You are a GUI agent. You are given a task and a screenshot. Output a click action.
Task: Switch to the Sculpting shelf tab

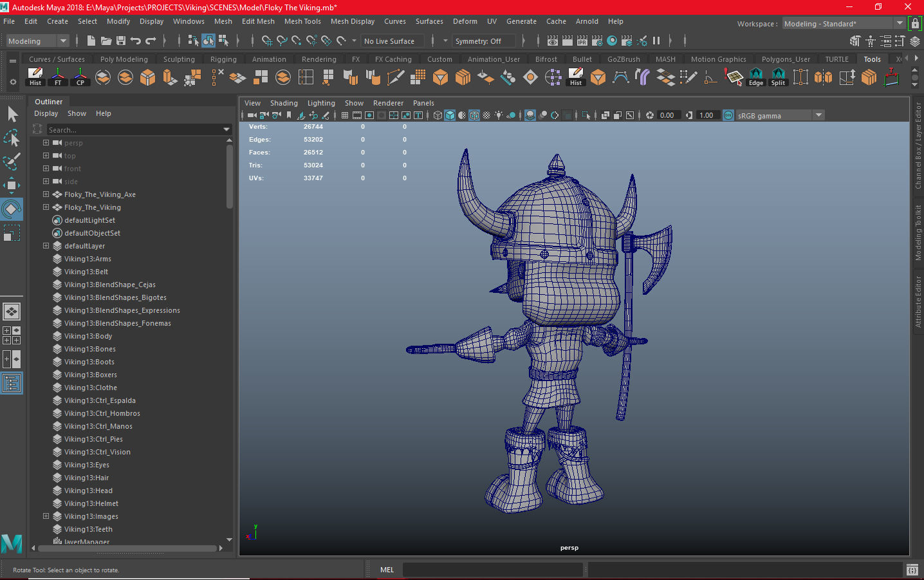tap(179, 59)
